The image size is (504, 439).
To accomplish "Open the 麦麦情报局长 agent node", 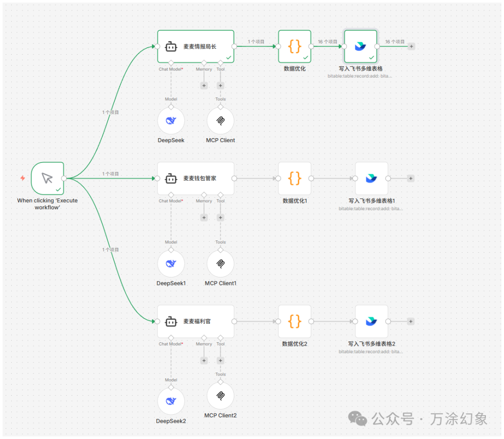I will coord(196,46).
